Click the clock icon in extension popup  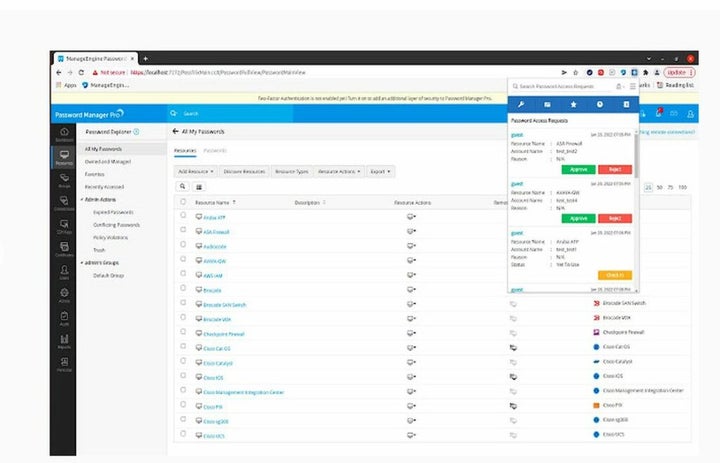click(x=600, y=104)
